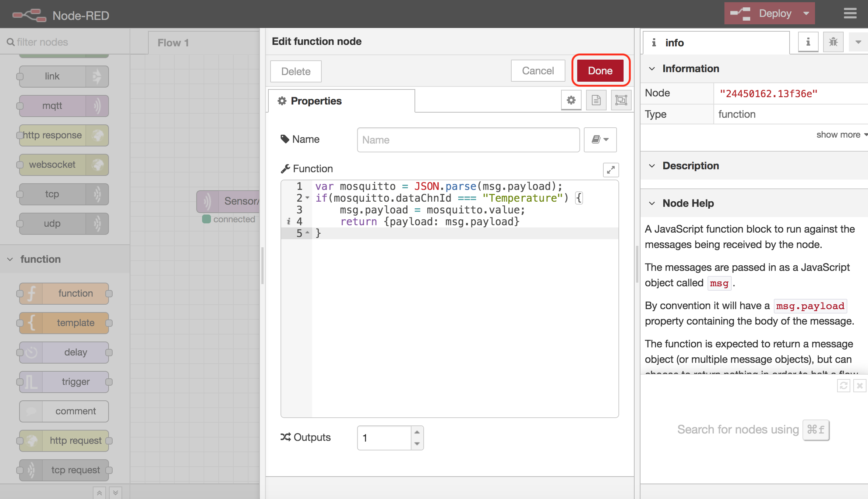Screen dimensions: 868x499
Task: Select the udp palette node
Action: coord(64,224)
